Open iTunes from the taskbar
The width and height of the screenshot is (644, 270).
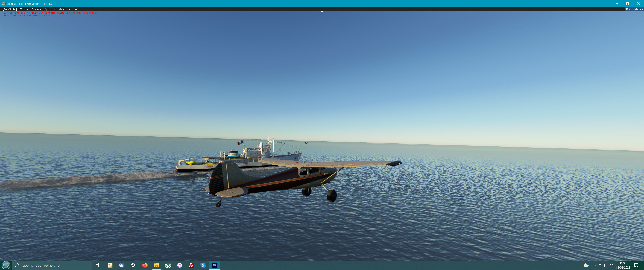click(x=180, y=265)
